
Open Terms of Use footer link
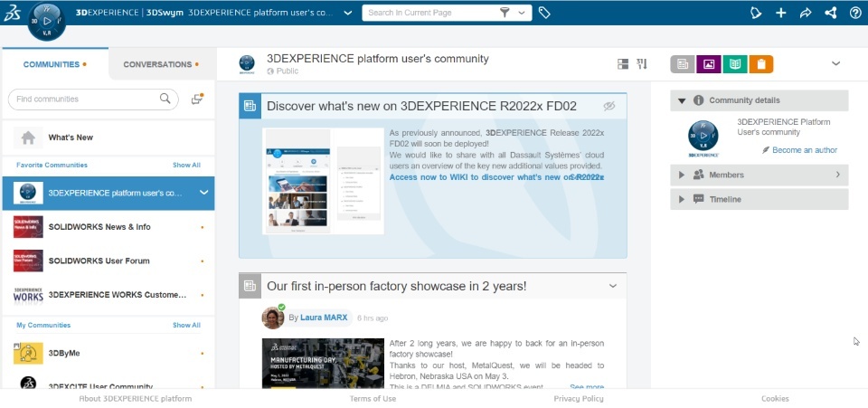point(373,399)
